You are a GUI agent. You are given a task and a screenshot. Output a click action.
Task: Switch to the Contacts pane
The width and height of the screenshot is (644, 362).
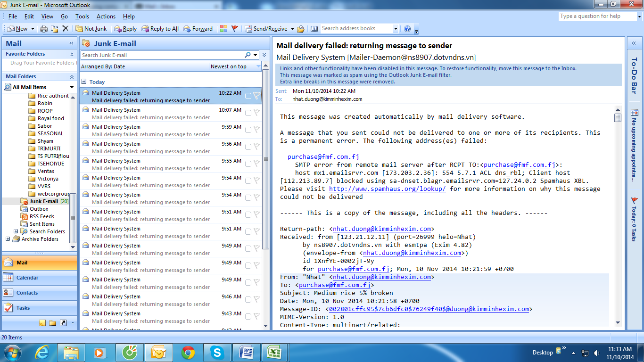click(39, 293)
